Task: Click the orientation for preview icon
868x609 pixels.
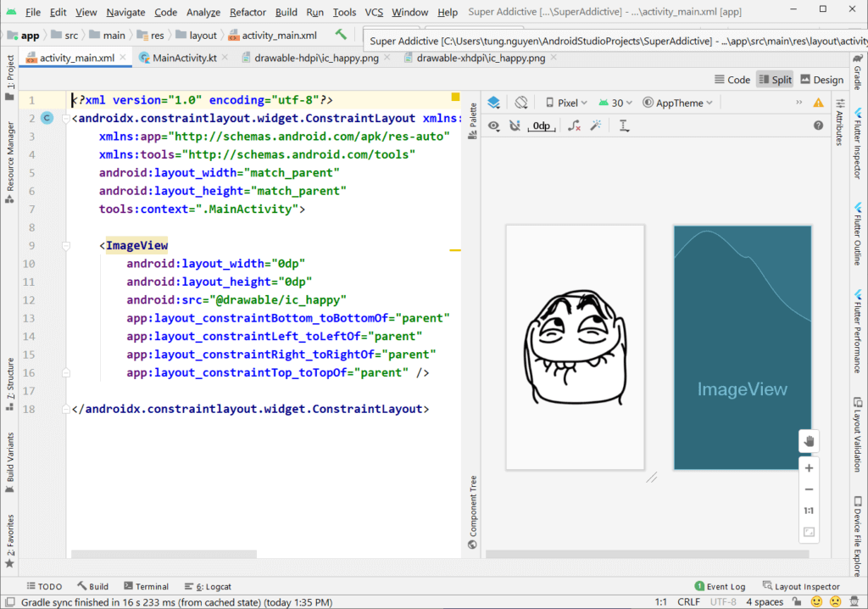Action: (x=521, y=103)
